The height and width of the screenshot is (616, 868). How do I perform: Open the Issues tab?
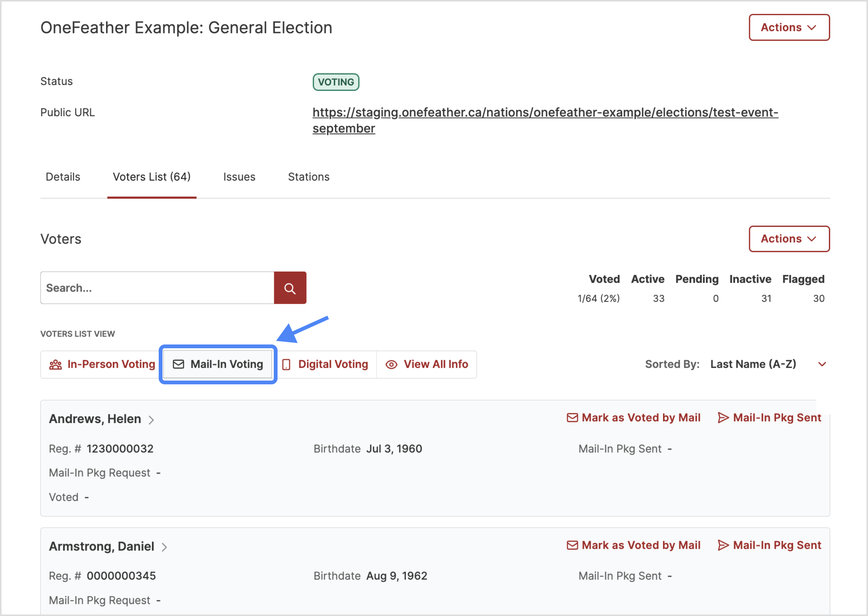tap(239, 177)
